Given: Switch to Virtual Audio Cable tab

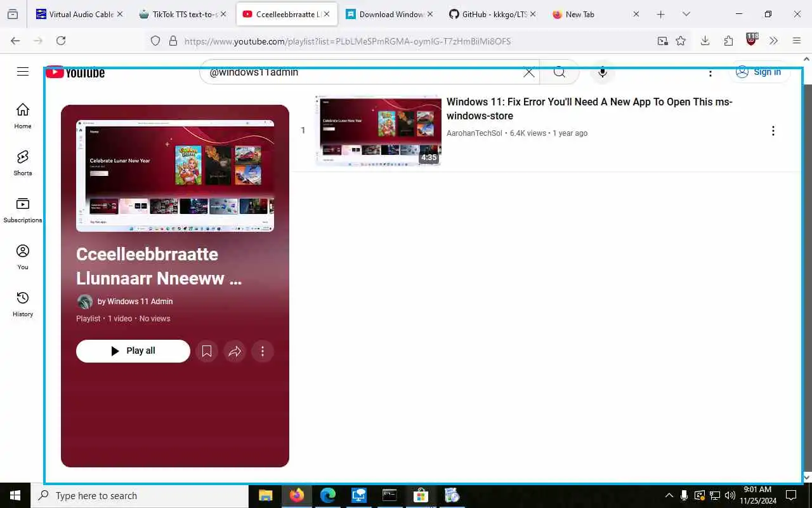Looking at the screenshot, I should point(74,14).
